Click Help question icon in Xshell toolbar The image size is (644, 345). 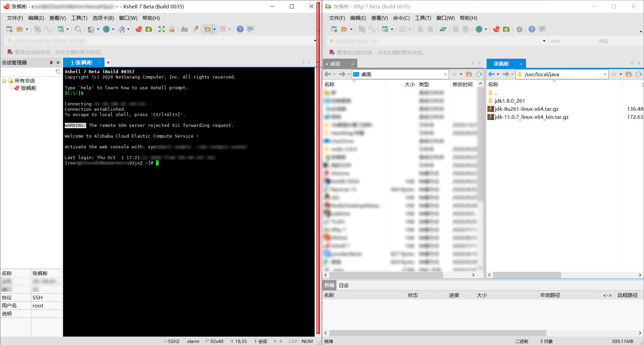point(240,29)
